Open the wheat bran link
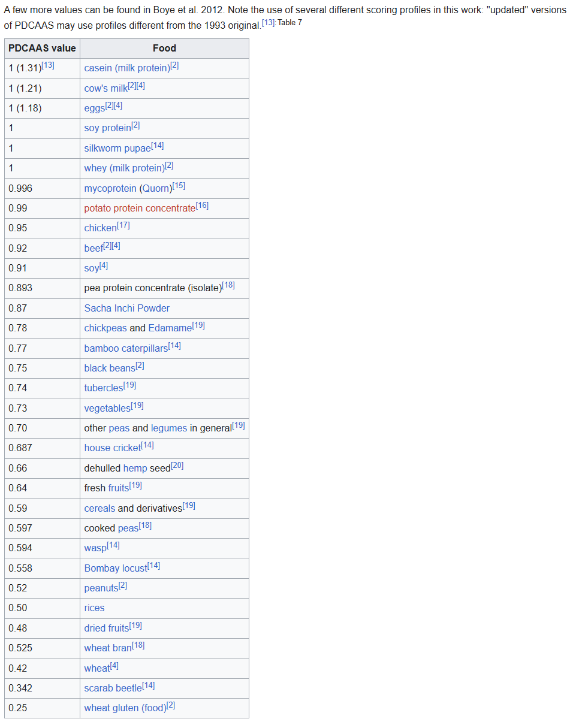 pyautogui.click(x=108, y=648)
